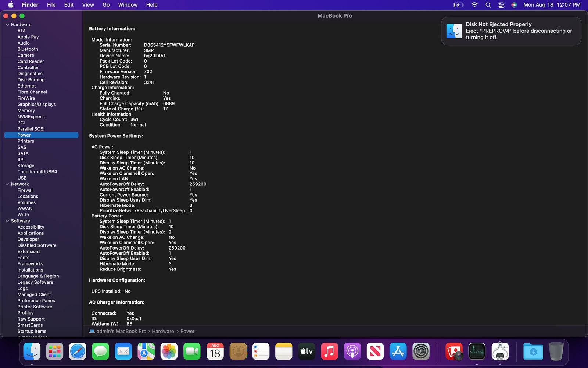This screenshot has width=588, height=368.
Task: Click the Activity Monitor Dock icon
Action: click(477, 352)
